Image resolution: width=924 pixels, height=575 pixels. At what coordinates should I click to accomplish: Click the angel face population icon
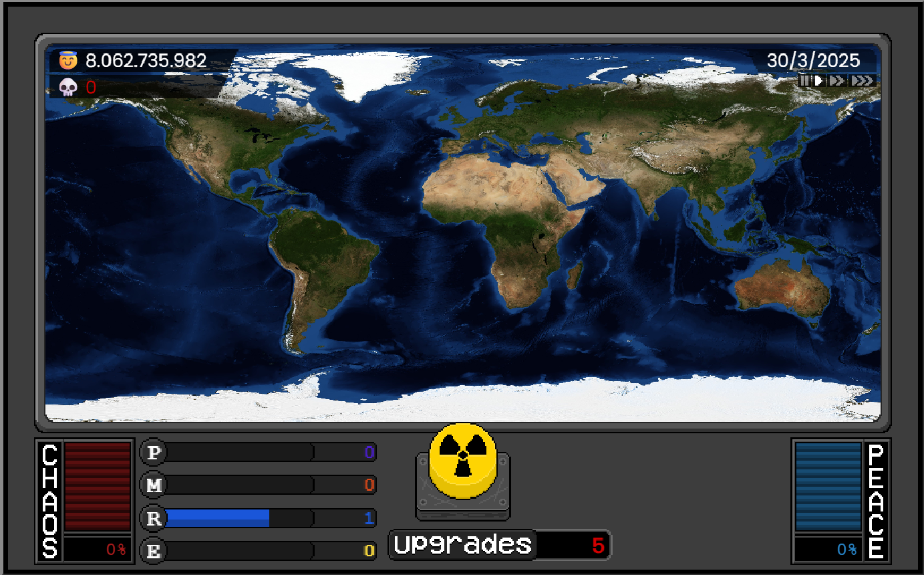click(x=68, y=61)
